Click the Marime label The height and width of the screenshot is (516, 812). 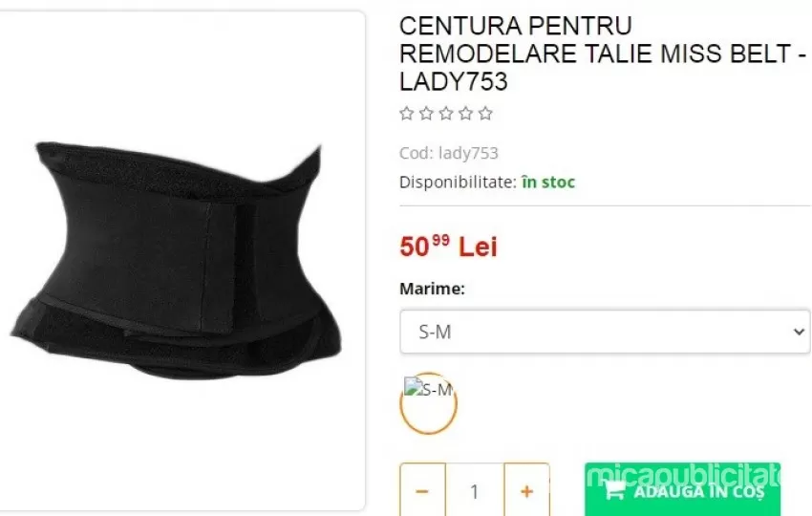click(432, 289)
